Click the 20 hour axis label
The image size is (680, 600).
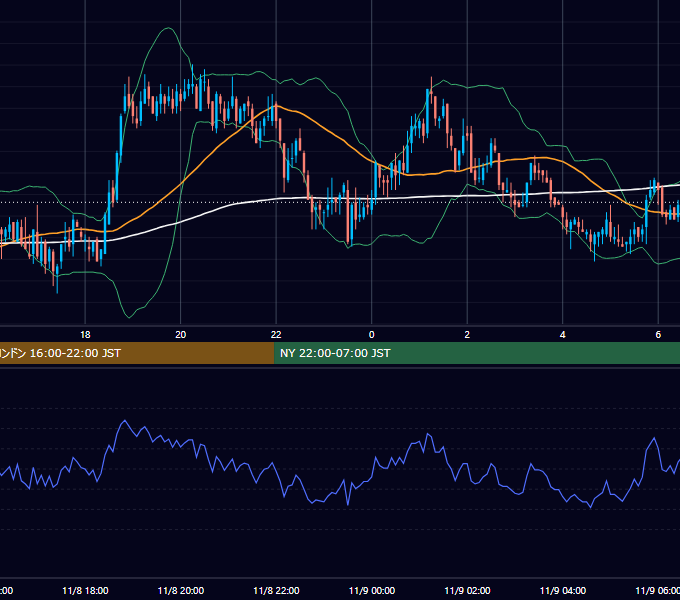[x=181, y=335]
